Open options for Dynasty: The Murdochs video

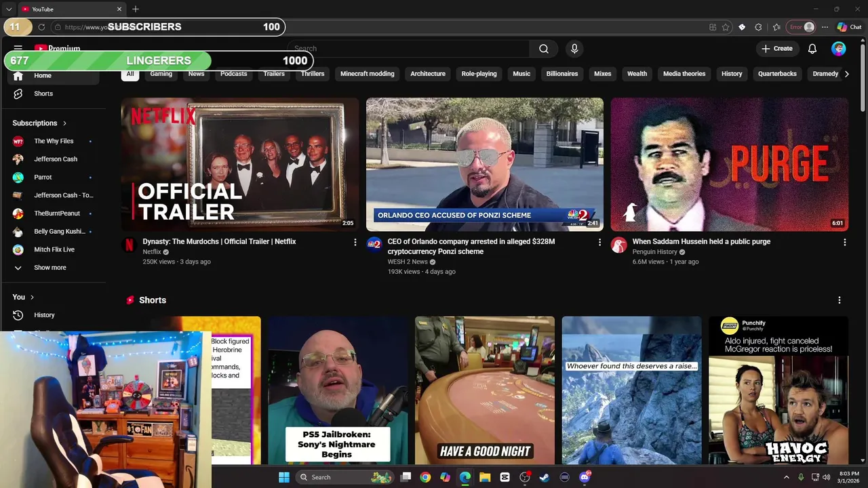pyautogui.click(x=355, y=242)
